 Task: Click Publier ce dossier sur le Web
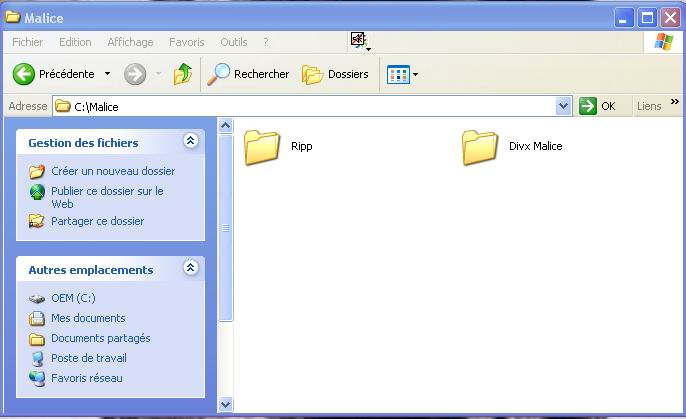coord(107,197)
